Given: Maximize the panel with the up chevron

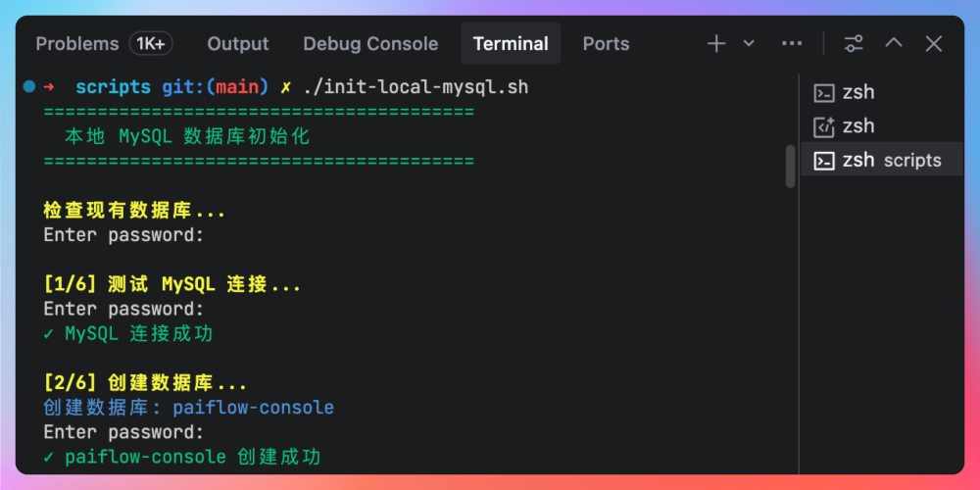Looking at the screenshot, I should tap(894, 44).
